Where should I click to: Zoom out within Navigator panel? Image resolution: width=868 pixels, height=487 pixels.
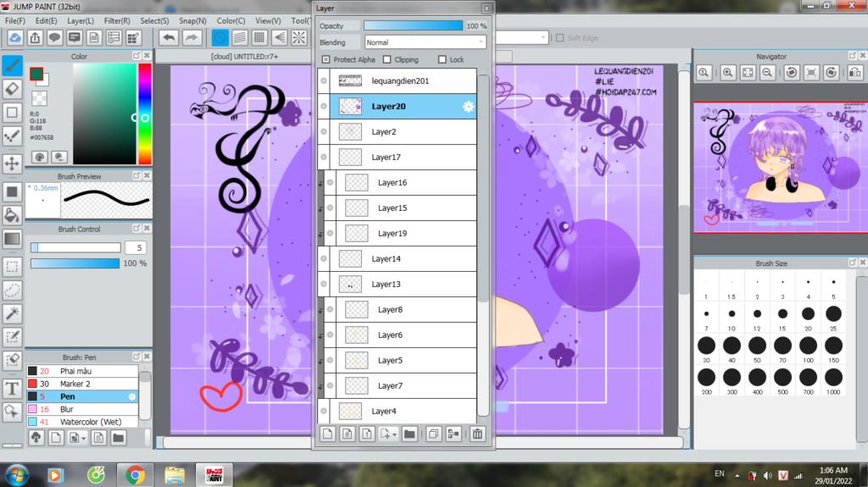tap(767, 73)
